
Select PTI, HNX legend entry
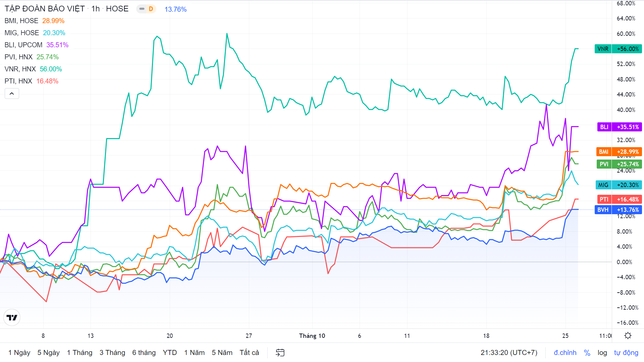click(18, 81)
